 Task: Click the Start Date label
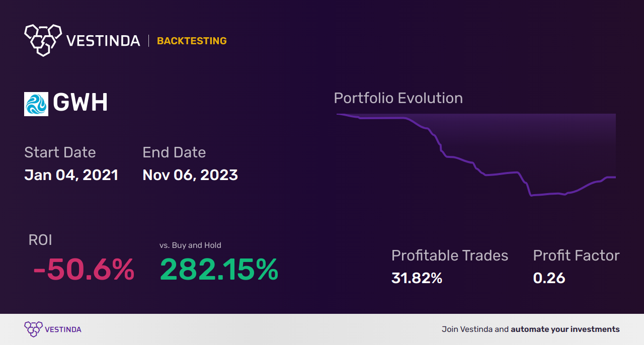(x=60, y=152)
